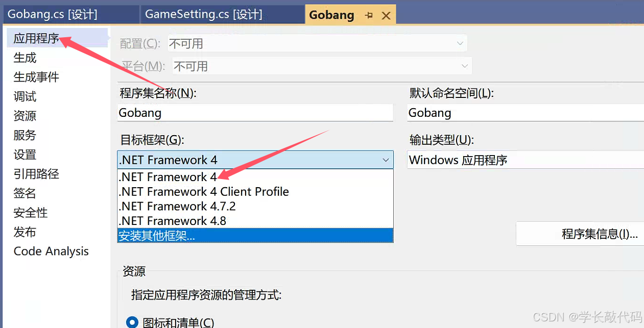Viewport: 644px width, 328px height.
Task: Select the 图标和清单(C) radio button
Action: point(132,322)
